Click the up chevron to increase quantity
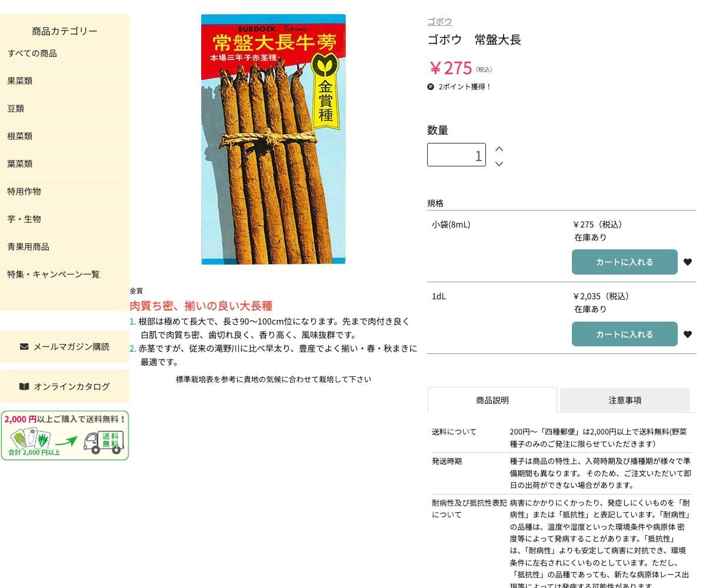 [499, 149]
